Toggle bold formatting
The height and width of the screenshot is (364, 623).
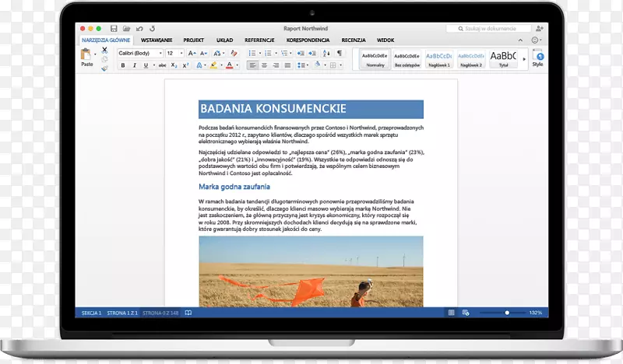click(x=123, y=65)
